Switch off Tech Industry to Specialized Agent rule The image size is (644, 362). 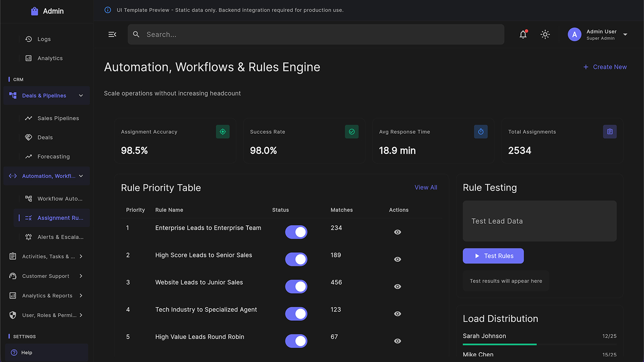[296, 313]
